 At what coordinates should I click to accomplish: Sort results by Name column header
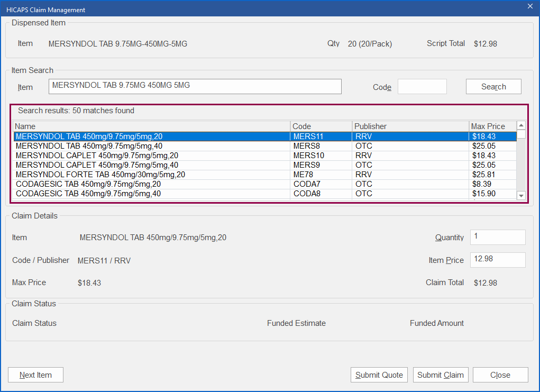coord(151,126)
